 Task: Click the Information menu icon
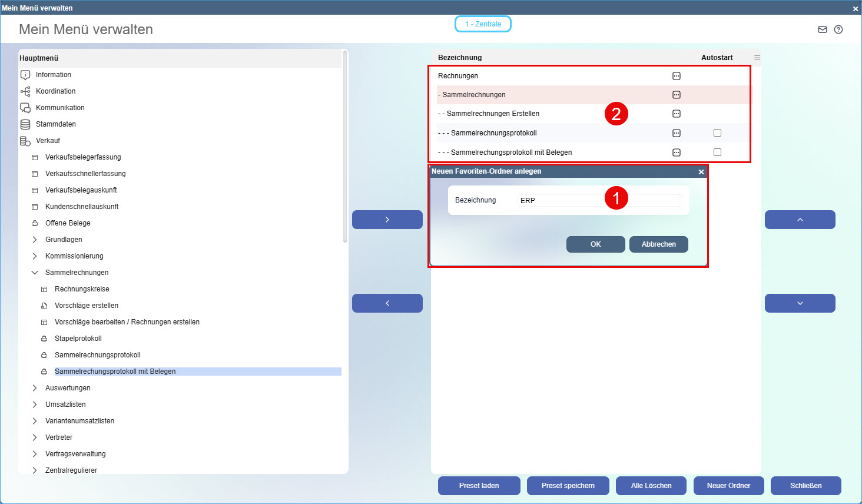25,75
